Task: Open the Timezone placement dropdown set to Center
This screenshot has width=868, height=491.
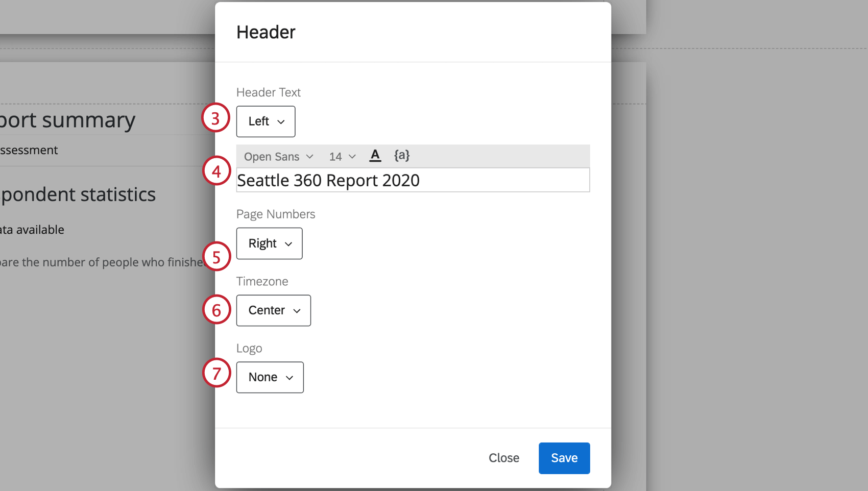Action: (x=273, y=310)
